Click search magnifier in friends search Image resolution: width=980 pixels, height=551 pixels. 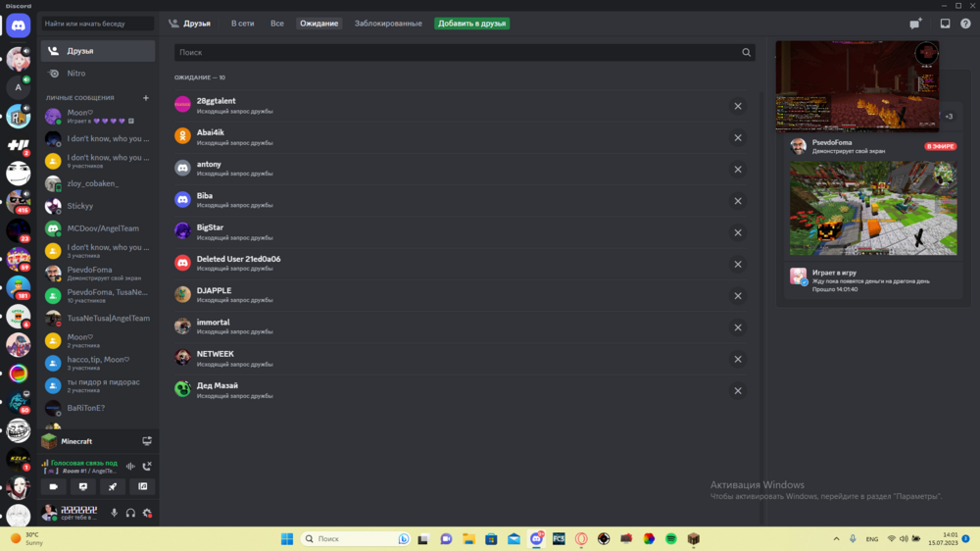tap(746, 53)
